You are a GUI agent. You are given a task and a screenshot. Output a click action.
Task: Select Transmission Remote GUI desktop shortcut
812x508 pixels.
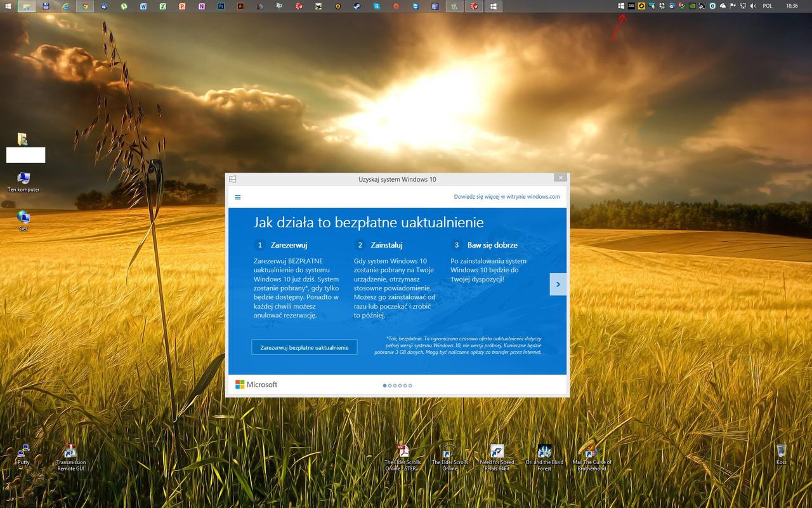click(x=71, y=457)
